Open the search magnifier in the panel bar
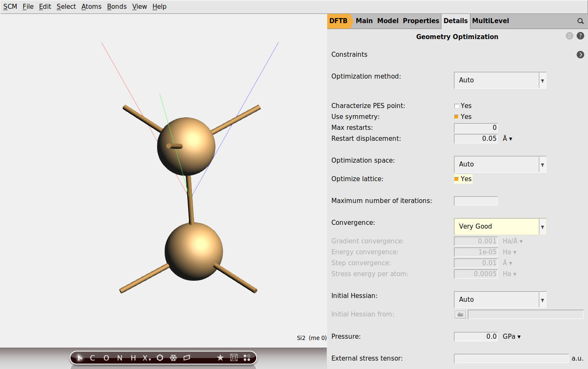The height and width of the screenshot is (369, 588). (x=581, y=21)
